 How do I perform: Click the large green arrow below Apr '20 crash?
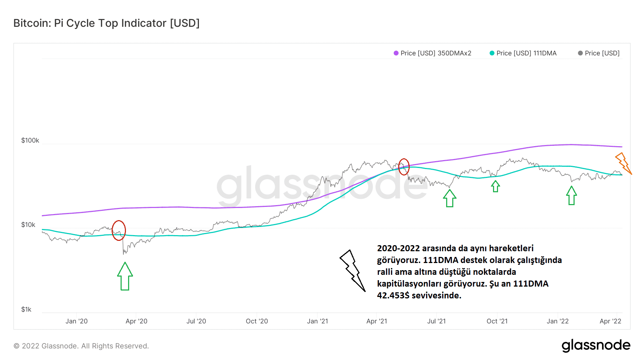[x=125, y=277]
